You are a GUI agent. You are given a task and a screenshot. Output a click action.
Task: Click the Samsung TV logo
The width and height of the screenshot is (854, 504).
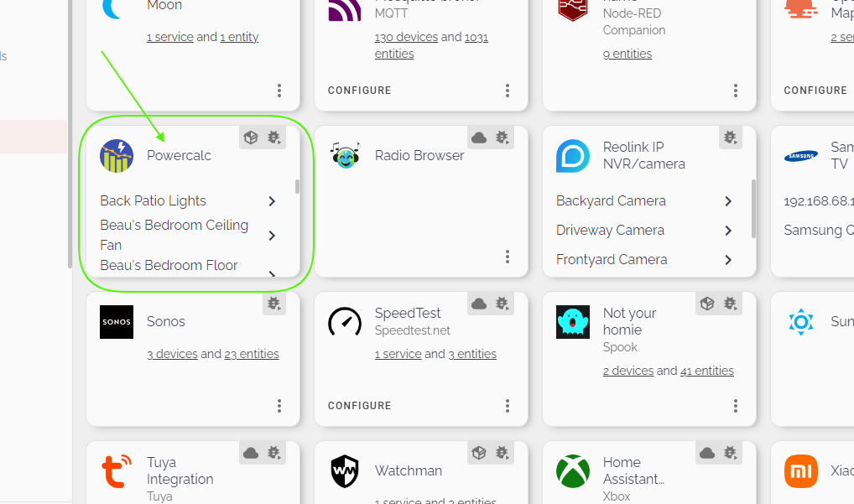pos(800,155)
